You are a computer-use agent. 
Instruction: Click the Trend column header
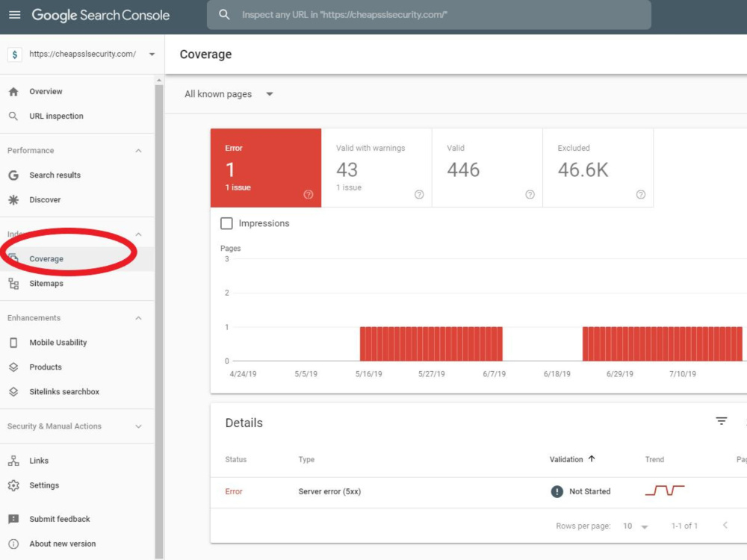point(654,459)
